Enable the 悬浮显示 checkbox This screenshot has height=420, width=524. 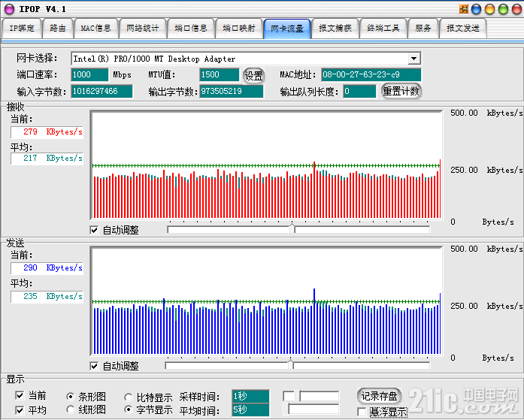click(362, 412)
